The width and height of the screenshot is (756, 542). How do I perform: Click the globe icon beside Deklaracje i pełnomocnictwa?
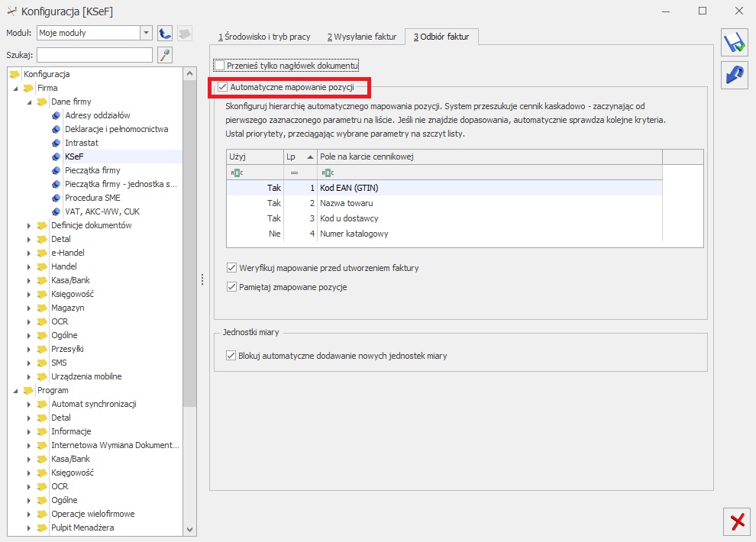57,129
